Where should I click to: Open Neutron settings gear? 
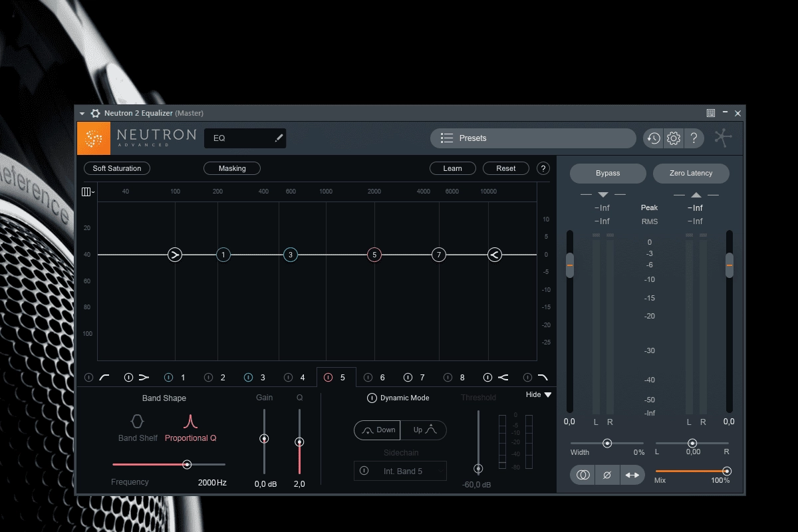pyautogui.click(x=674, y=138)
